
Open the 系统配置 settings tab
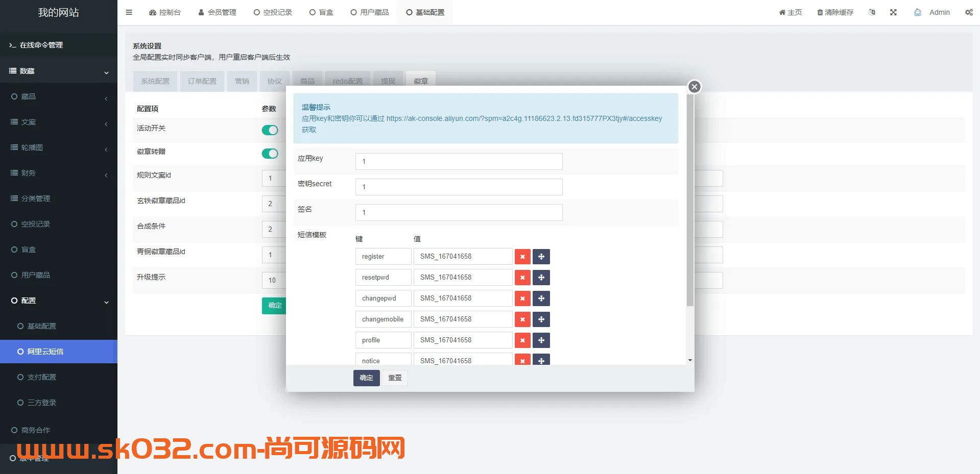pyautogui.click(x=155, y=81)
